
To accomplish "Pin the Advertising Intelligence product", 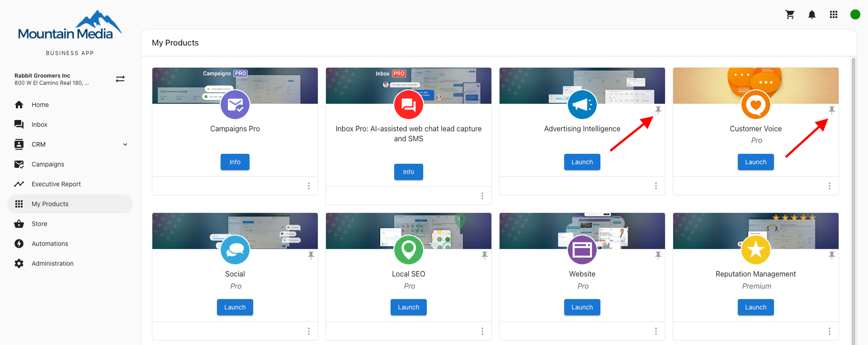I will pyautogui.click(x=658, y=110).
